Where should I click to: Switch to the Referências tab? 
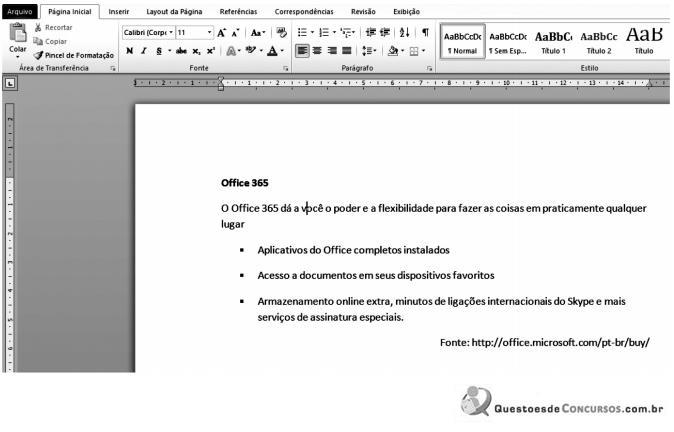coord(238,12)
